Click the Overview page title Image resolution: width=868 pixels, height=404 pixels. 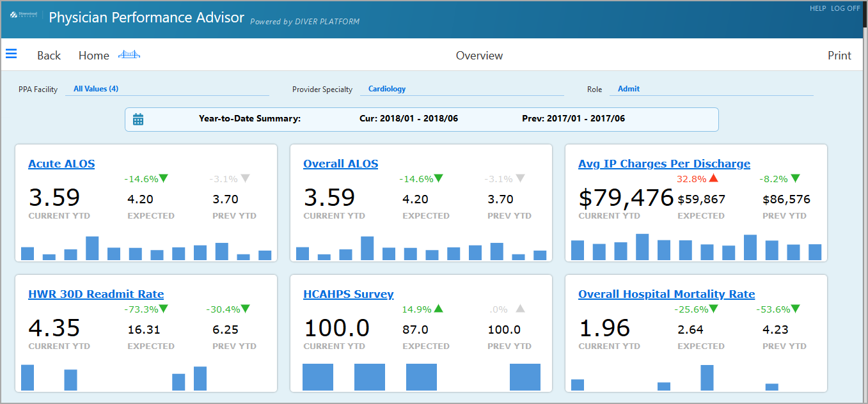coord(479,56)
